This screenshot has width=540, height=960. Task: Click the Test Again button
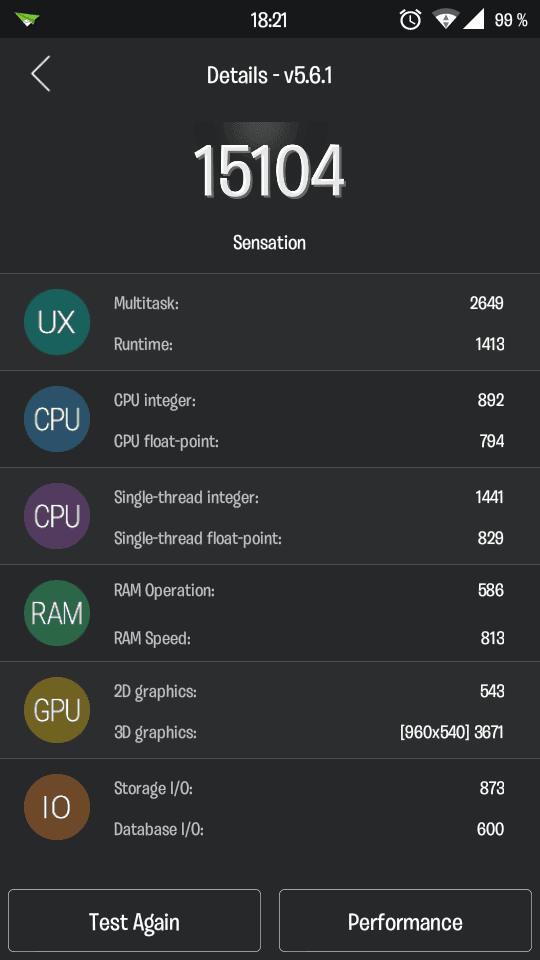click(x=135, y=921)
